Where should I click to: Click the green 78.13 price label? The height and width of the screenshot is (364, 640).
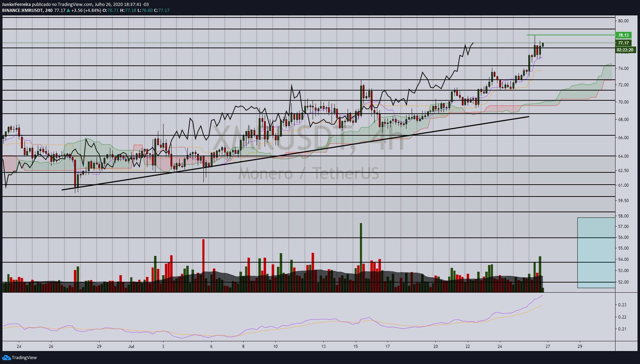click(623, 35)
